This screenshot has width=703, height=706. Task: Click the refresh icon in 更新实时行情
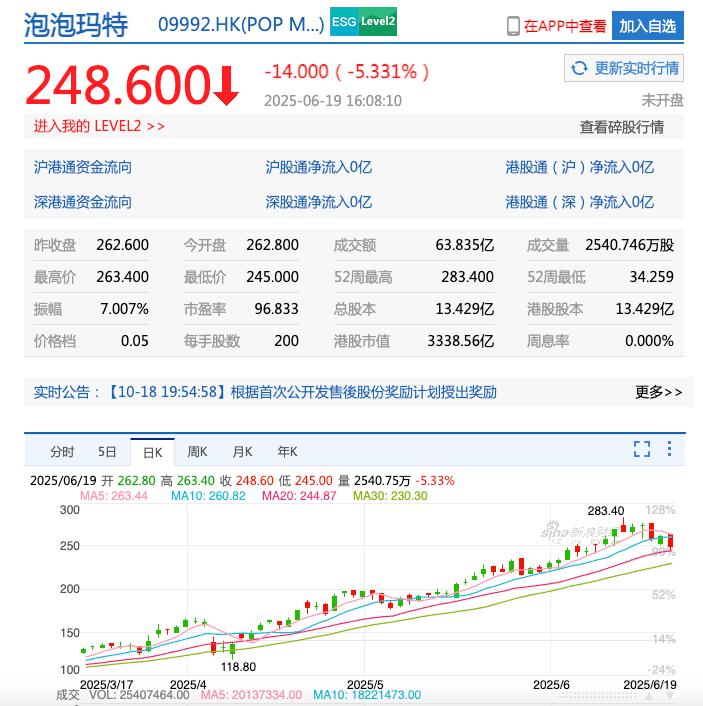(579, 68)
